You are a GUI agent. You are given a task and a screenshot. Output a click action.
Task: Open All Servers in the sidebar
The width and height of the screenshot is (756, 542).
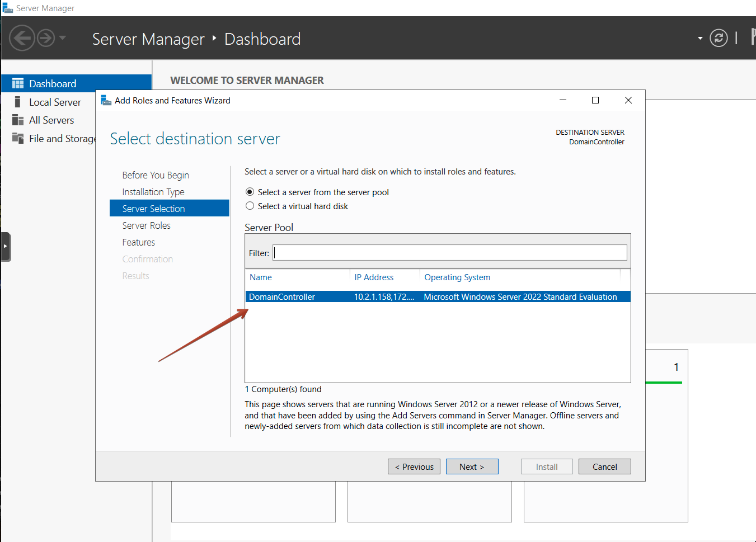pos(51,120)
